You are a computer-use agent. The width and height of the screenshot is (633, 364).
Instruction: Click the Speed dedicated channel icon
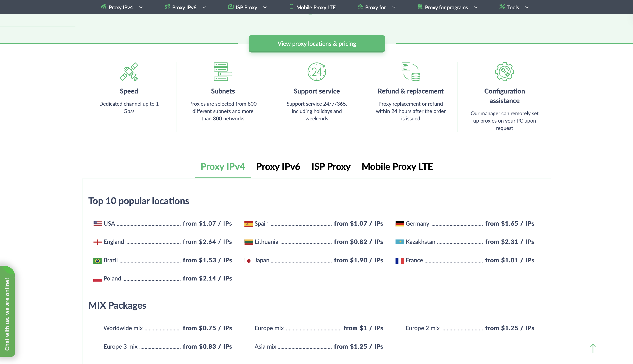click(x=129, y=72)
